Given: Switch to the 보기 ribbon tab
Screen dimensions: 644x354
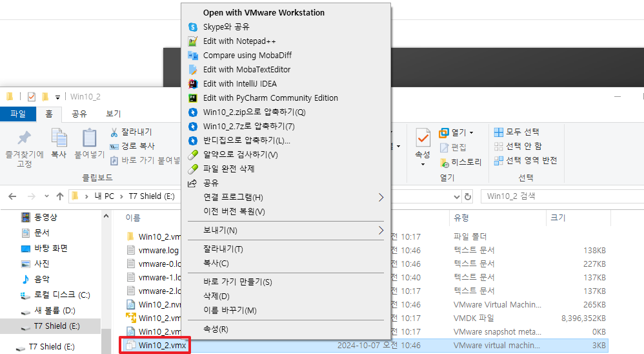Looking at the screenshot, I should click(114, 114).
